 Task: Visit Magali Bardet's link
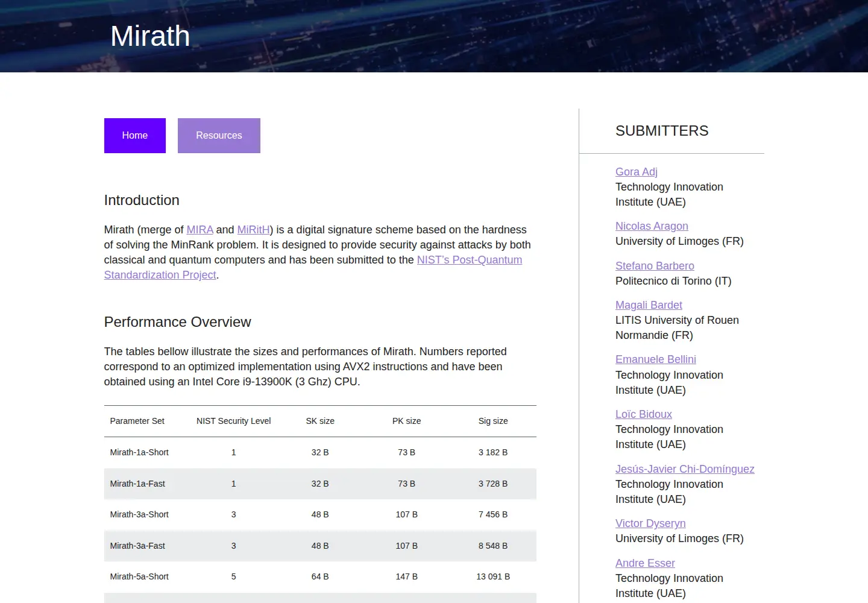click(649, 305)
